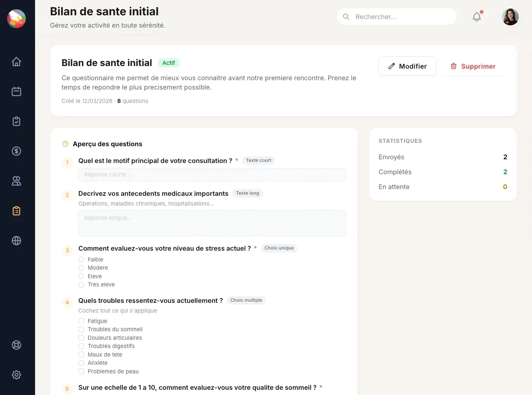The width and height of the screenshot is (532, 395).
Task: Check the 'Problemes de peau' option
Action: pyautogui.click(x=81, y=372)
